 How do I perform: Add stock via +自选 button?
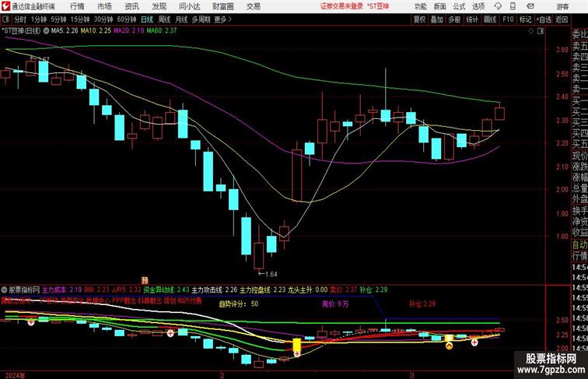click(x=544, y=19)
